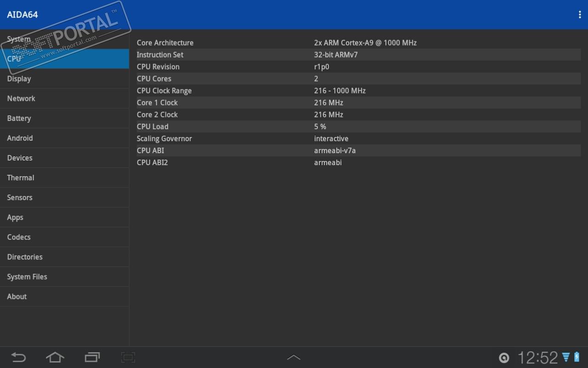Select the Scaling Governor row label

[164, 138]
